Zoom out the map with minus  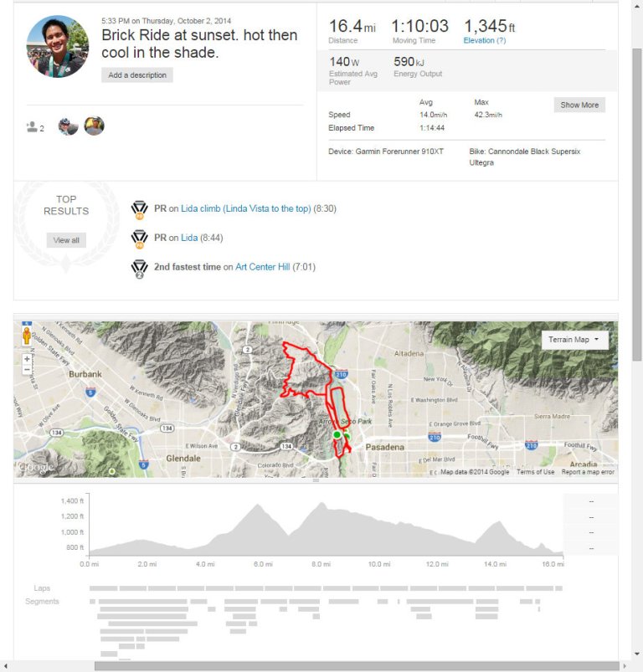(x=27, y=369)
